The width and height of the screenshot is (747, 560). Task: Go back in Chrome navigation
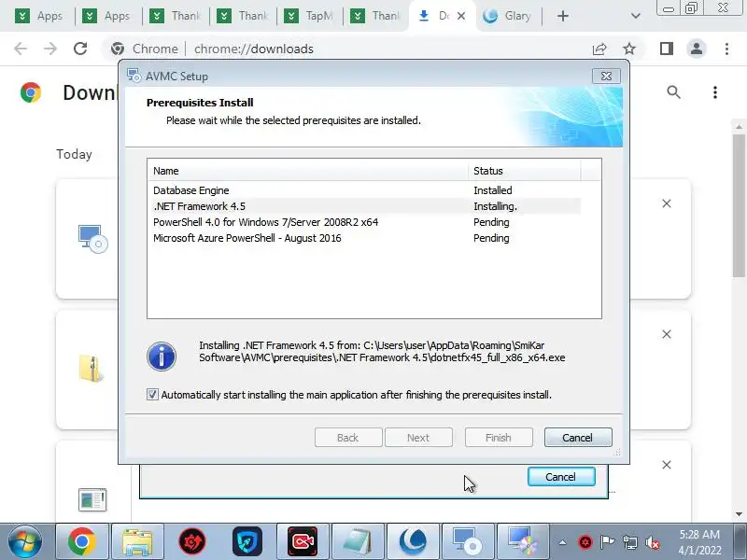21,49
